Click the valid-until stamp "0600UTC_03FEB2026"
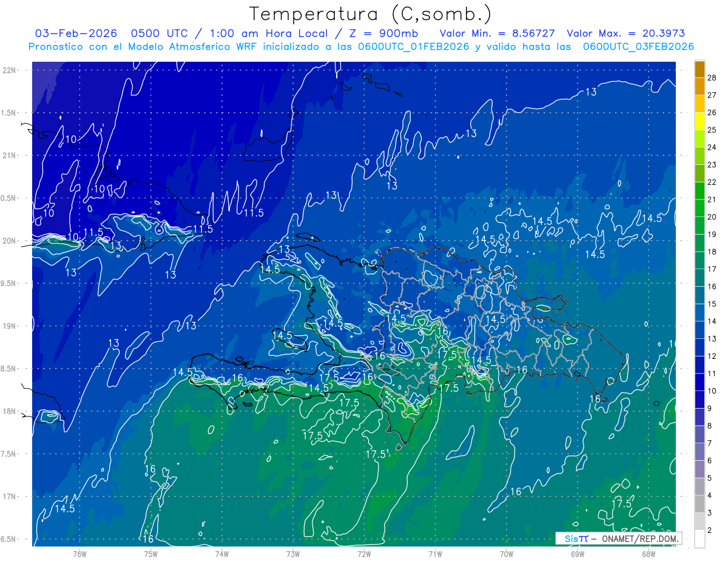Screen dimensions: 728x562 tap(638, 47)
